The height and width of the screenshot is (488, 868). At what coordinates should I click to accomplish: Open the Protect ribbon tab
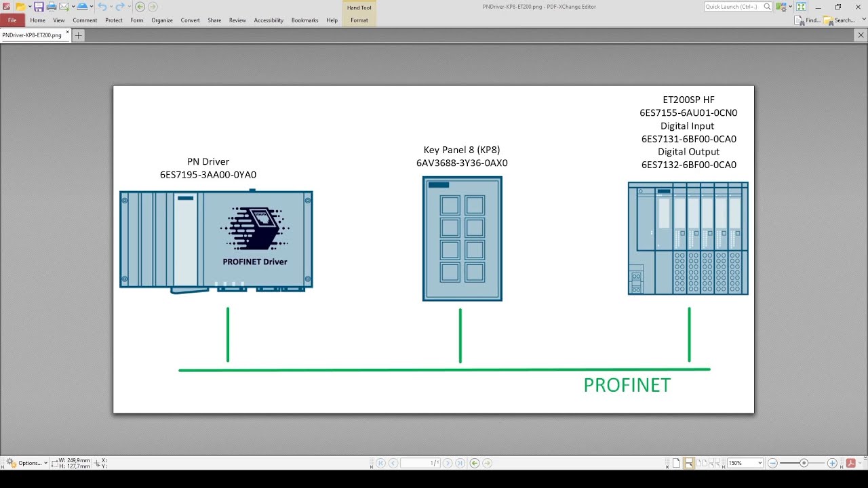[114, 20]
